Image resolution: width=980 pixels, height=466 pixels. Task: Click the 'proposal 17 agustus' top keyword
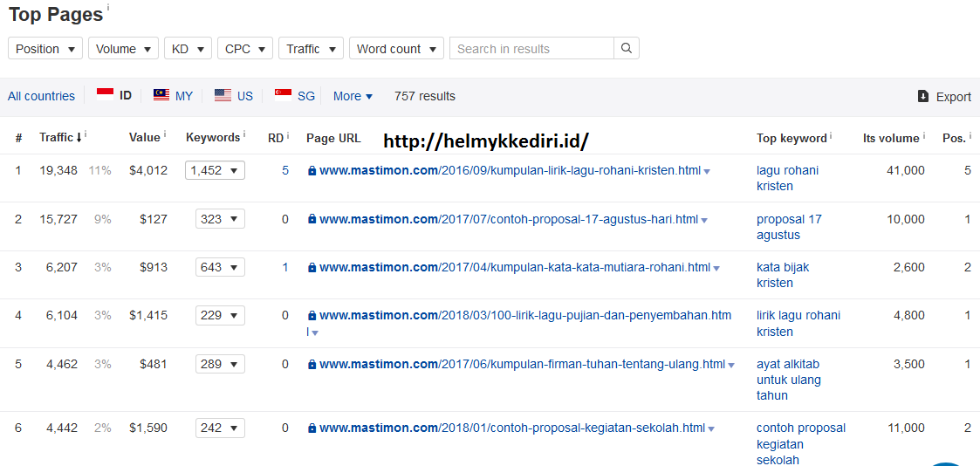pyautogui.click(x=790, y=227)
